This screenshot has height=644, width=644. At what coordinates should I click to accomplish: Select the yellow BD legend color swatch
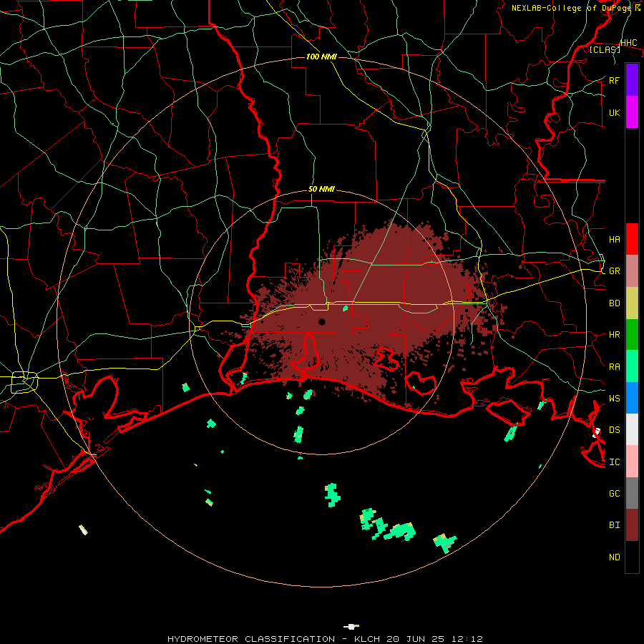(x=632, y=303)
